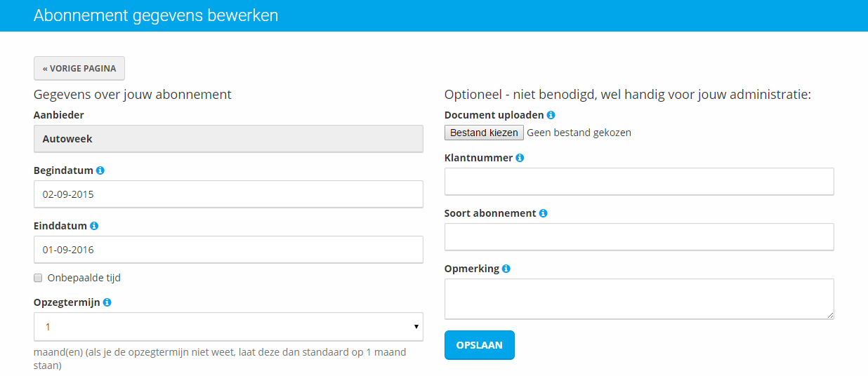The image size is (868, 376).
Task: Focus the Soort abonnement text field
Action: (639, 237)
